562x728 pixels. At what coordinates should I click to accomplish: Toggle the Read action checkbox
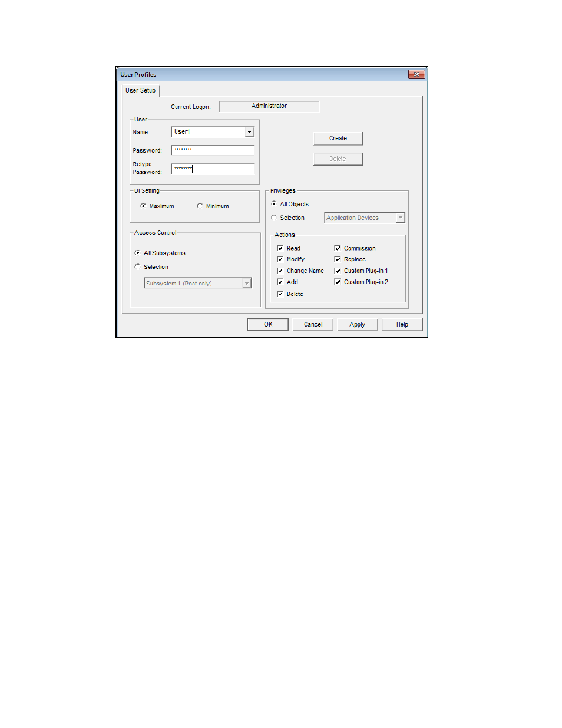coord(280,248)
